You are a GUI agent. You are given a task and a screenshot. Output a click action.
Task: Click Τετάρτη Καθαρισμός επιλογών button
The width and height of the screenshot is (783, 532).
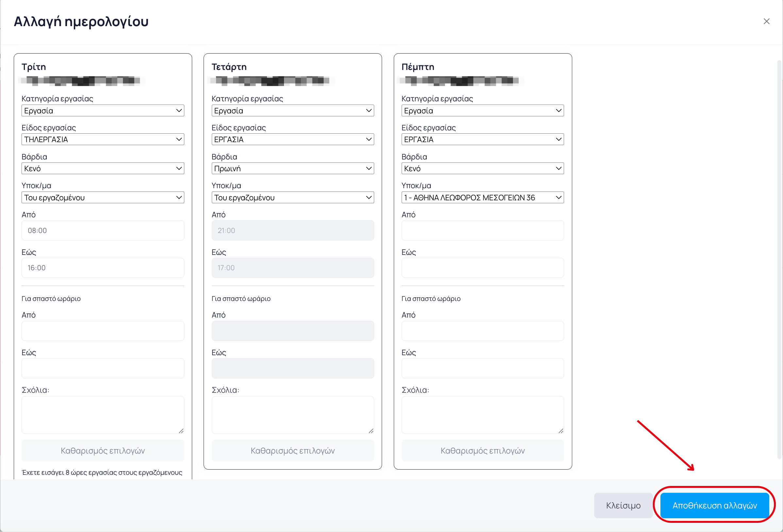click(292, 450)
